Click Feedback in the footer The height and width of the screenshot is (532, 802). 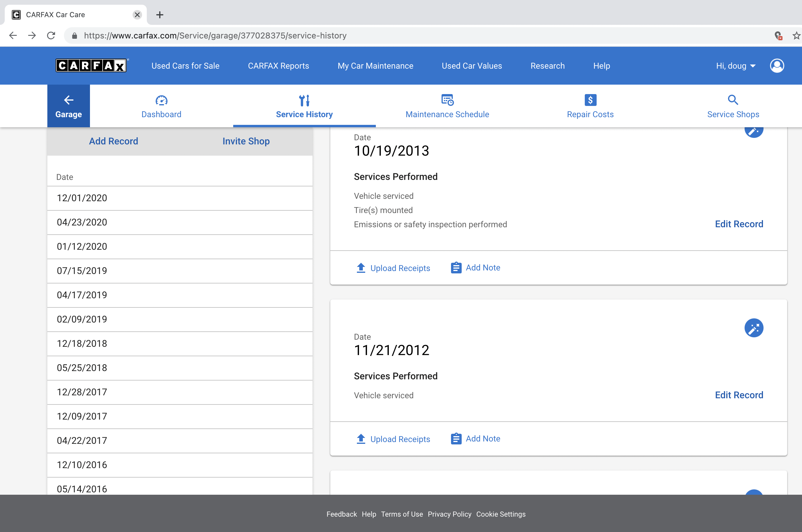(x=342, y=514)
